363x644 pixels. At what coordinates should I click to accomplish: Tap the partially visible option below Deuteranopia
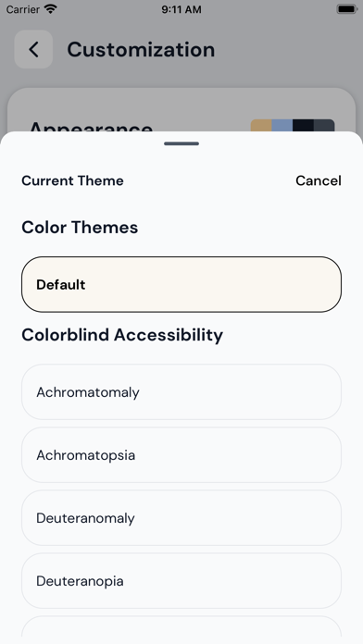(x=181, y=629)
